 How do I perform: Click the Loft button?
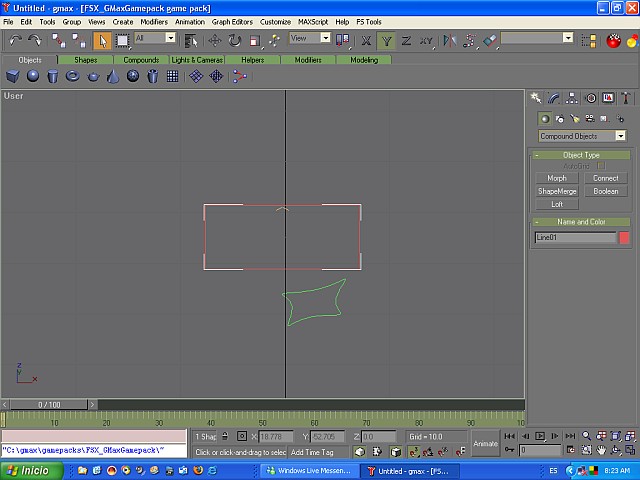tap(557, 204)
